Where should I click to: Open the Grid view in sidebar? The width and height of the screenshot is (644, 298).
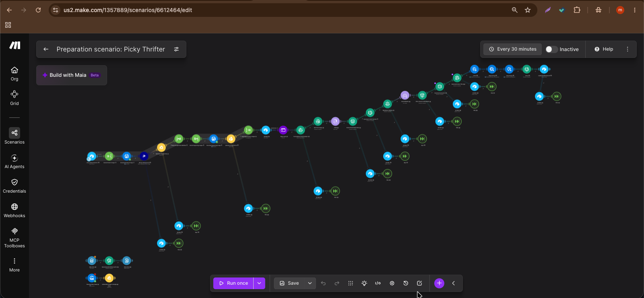point(14,98)
